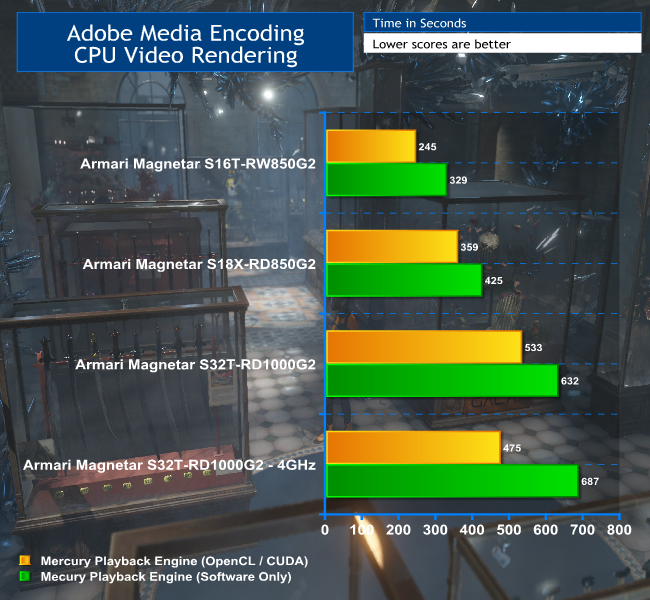Viewport: 650px width, 600px height.
Task: Click the green bar valued 425
Action: point(404,280)
